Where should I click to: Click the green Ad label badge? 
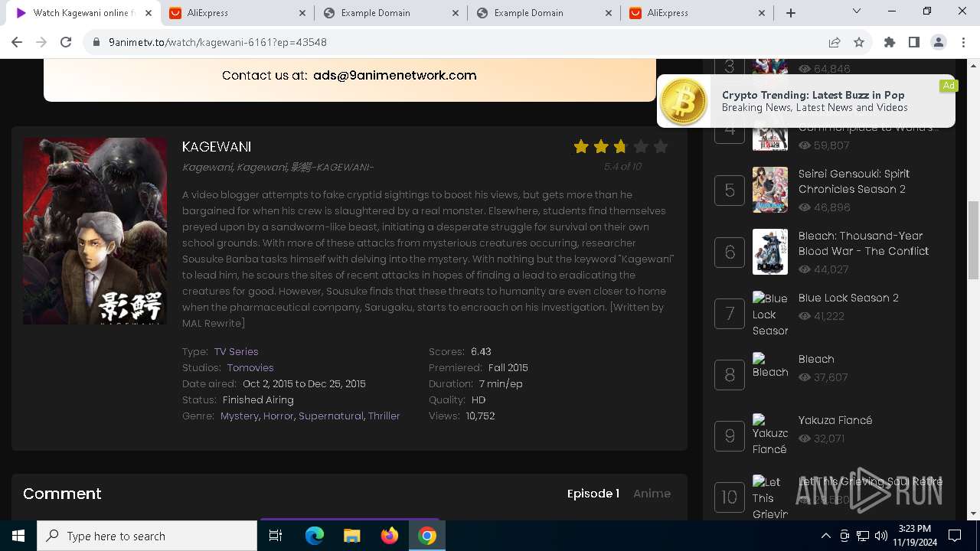949,86
